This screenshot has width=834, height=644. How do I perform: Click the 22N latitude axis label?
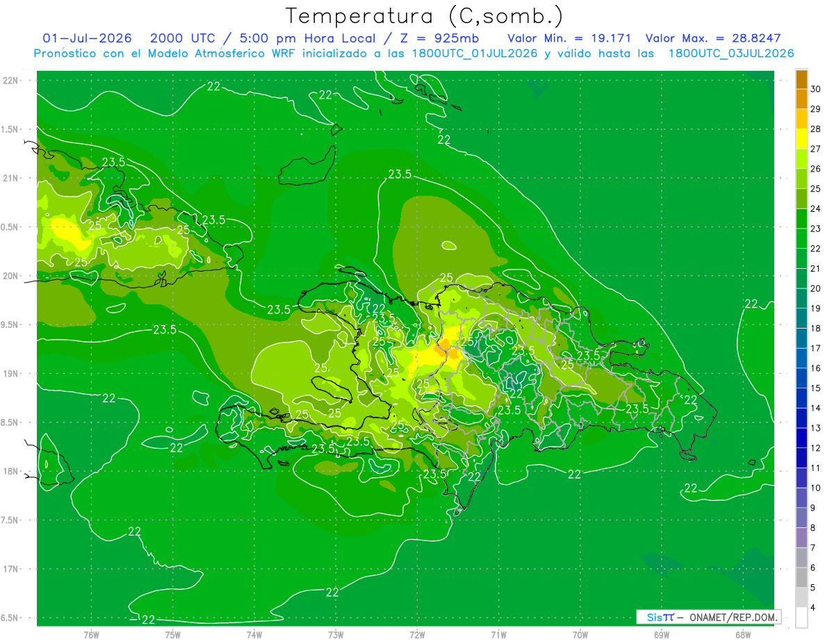coord(12,81)
